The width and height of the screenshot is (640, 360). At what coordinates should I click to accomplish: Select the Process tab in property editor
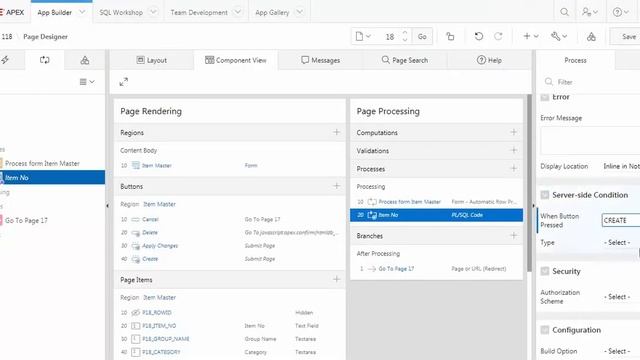pos(575,60)
